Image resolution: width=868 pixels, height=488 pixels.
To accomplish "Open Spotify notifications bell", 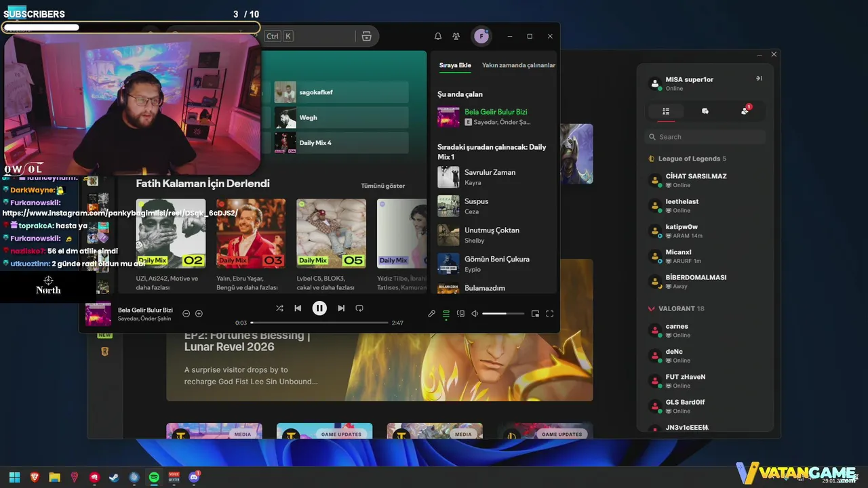I will [438, 36].
